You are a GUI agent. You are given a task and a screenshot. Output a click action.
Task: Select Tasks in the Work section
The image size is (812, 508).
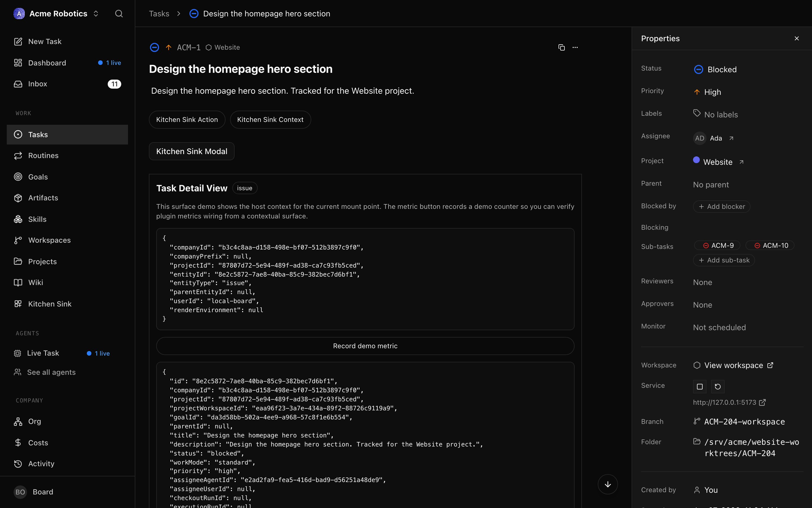tap(67, 134)
